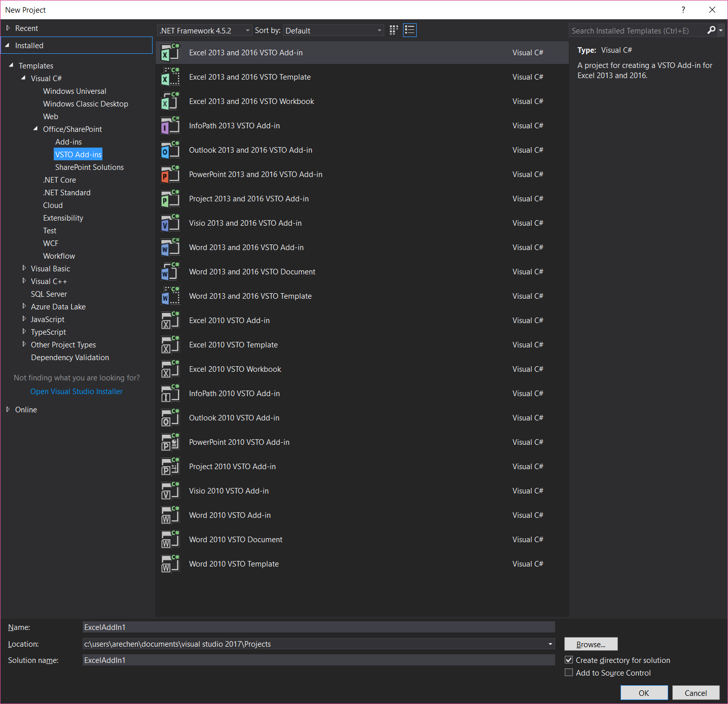Open the .NET Framework version dropdown
The image size is (728, 704).
205,30
